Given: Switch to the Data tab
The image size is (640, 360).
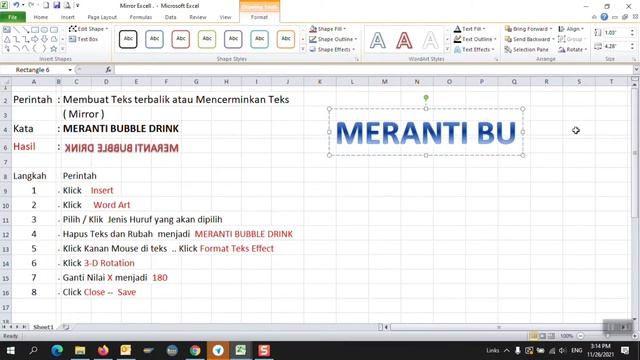Looking at the screenshot, I should (171, 17).
